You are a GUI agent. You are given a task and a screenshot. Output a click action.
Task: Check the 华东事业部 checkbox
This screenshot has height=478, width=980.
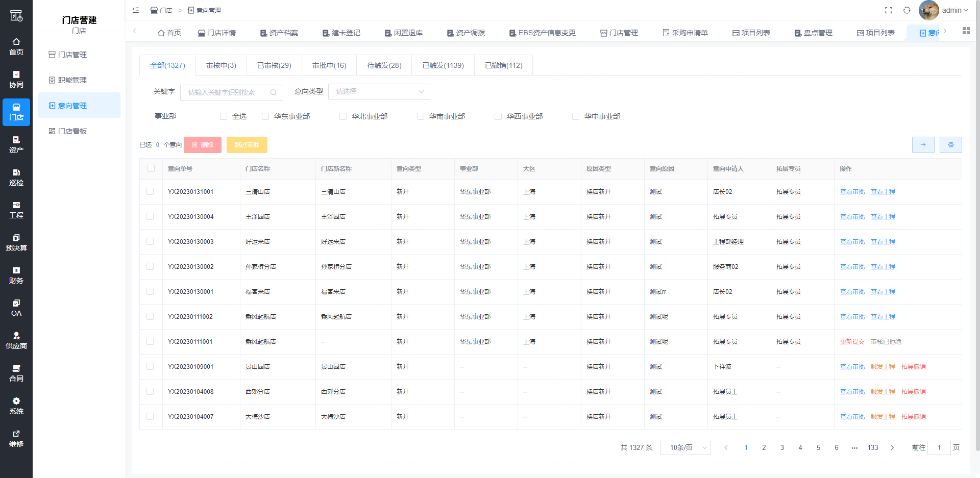(265, 116)
